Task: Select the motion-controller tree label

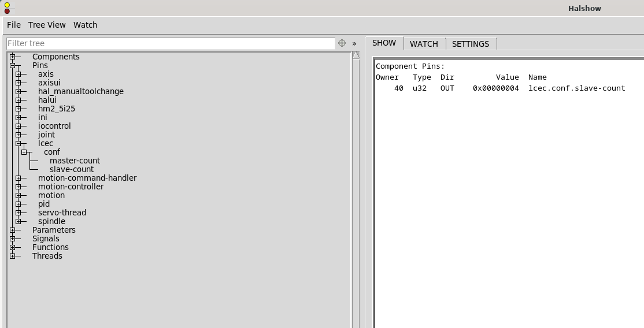Action: (x=71, y=187)
